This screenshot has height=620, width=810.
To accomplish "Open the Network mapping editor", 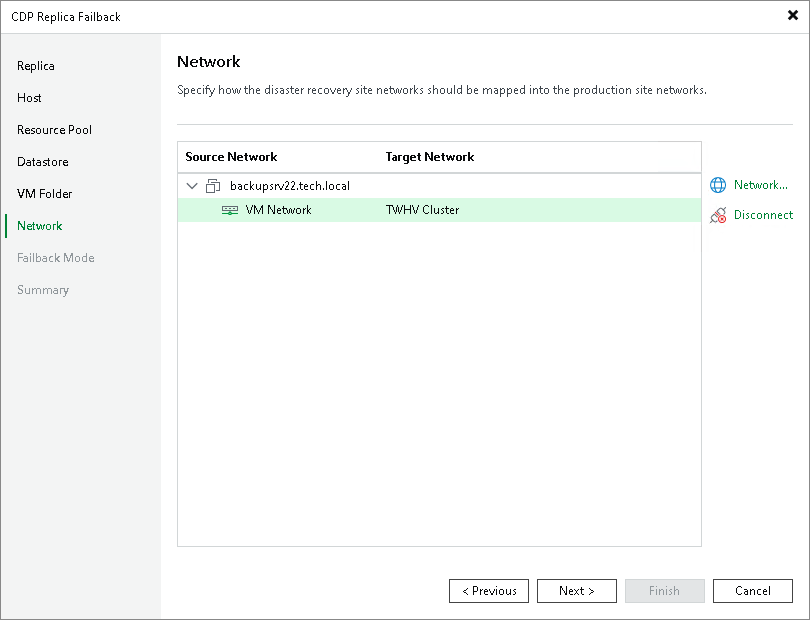I will 752,185.
